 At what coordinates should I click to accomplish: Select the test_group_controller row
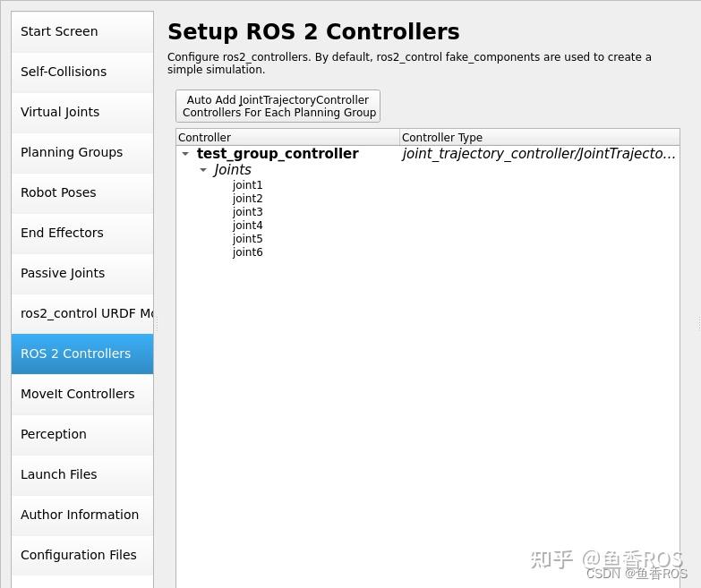coord(428,154)
